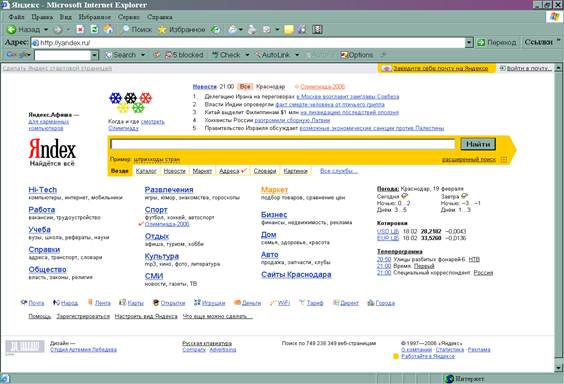The height and width of the screenshot is (384, 564).
Task: Open the Народ service icon link
Action: point(65,303)
